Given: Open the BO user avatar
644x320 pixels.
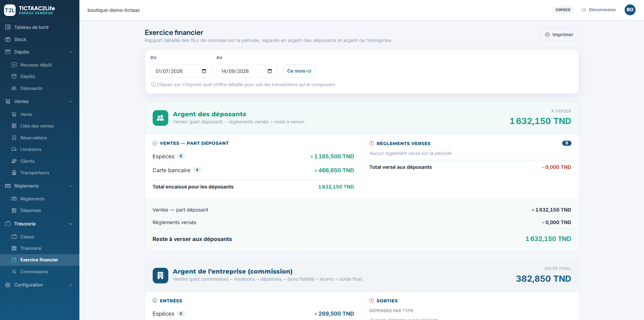Looking at the screenshot, I should tap(630, 10).
